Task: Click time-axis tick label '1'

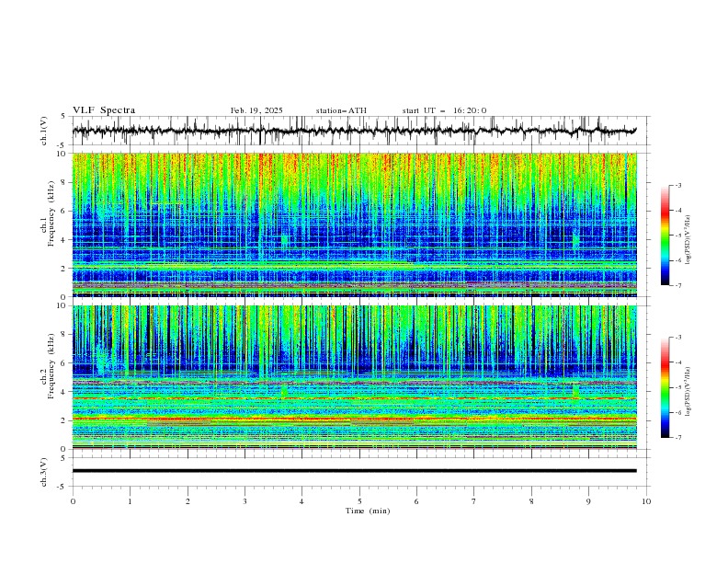Action: 130,501
